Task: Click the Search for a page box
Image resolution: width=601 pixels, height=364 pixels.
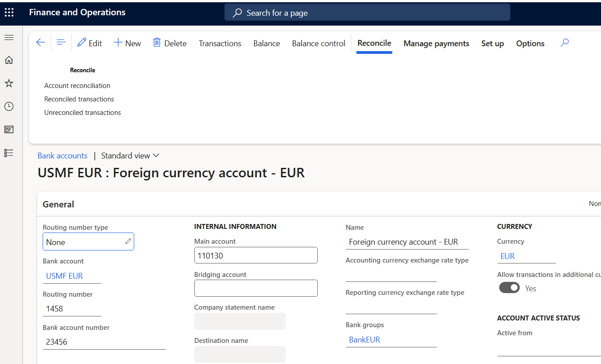Action: [x=367, y=13]
